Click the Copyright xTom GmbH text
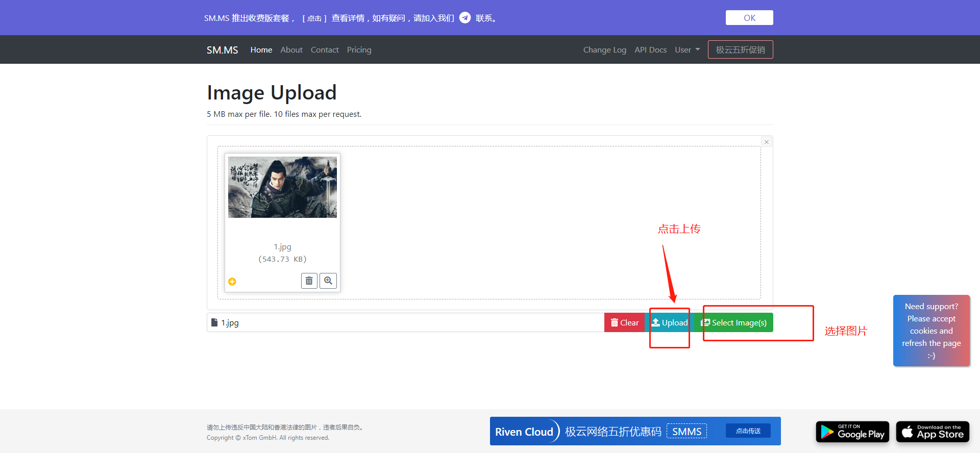Image resolution: width=980 pixels, height=453 pixels. 268,438
